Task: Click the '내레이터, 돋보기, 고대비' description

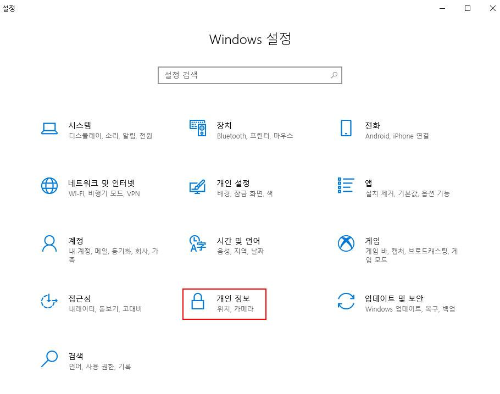Action: coord(105,309)
